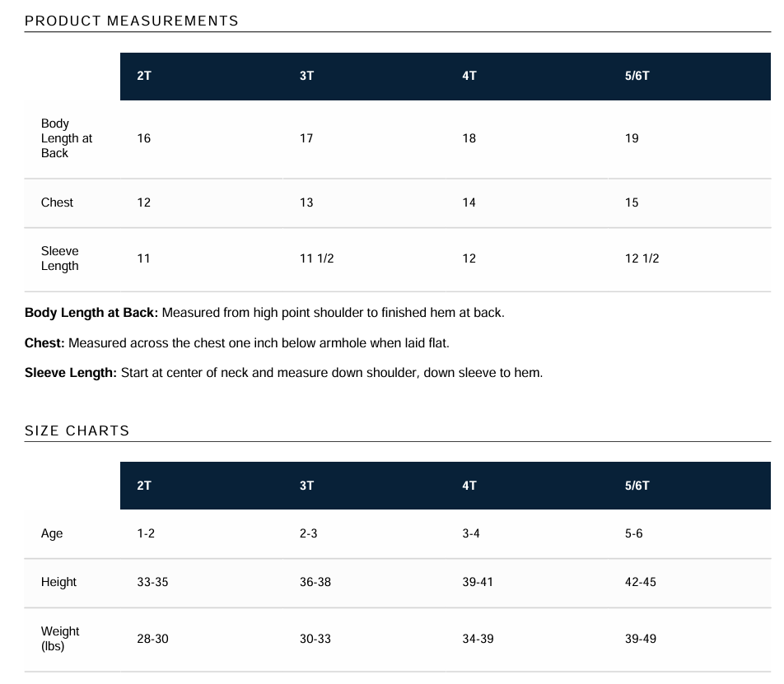Select the Chest measurement description line

point(237,343)
